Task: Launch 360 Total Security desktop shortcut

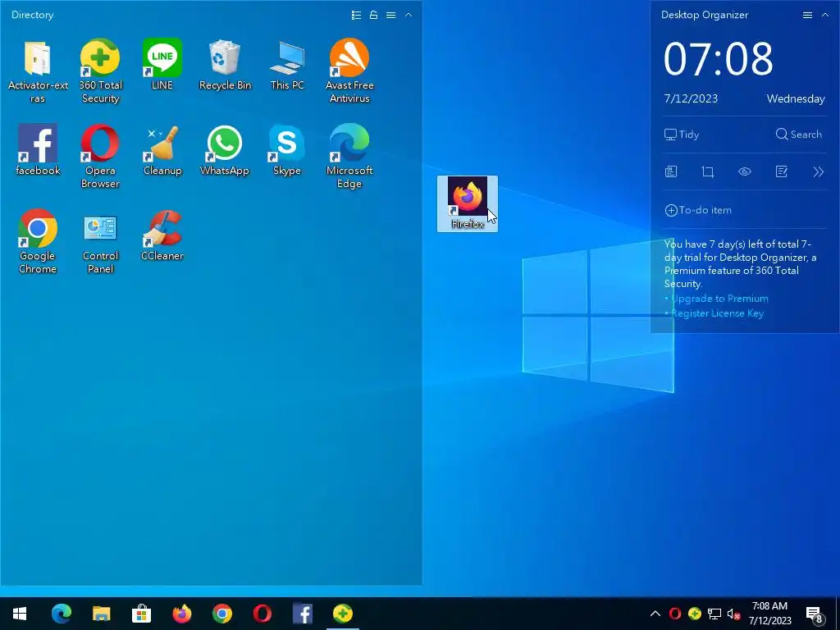Action: click(x=100, y=71)
